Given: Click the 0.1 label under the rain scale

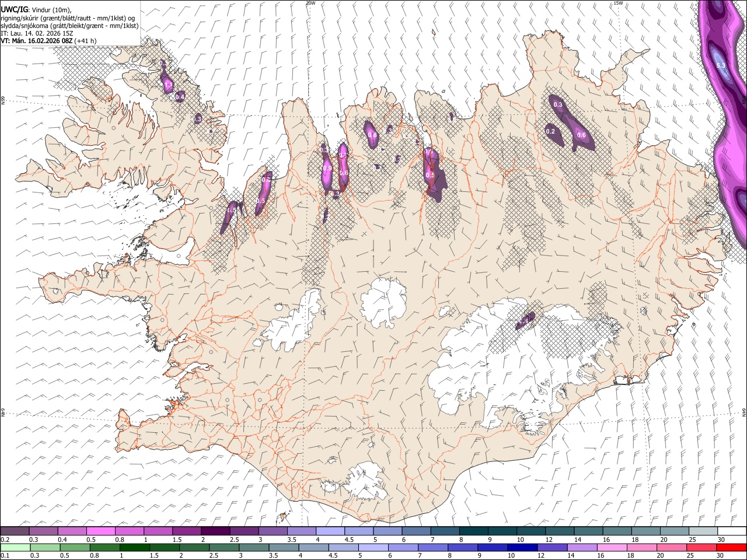Looking at the screenshot, I should point(4,555).
